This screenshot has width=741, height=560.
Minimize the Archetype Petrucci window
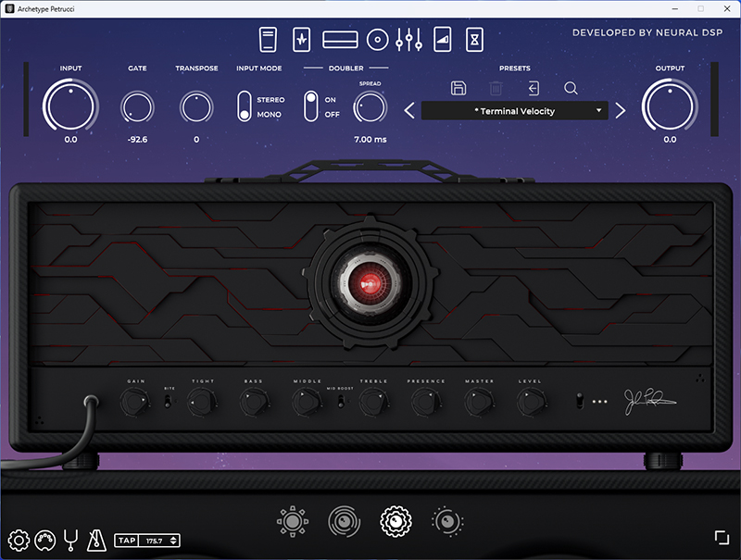(675, 8)
